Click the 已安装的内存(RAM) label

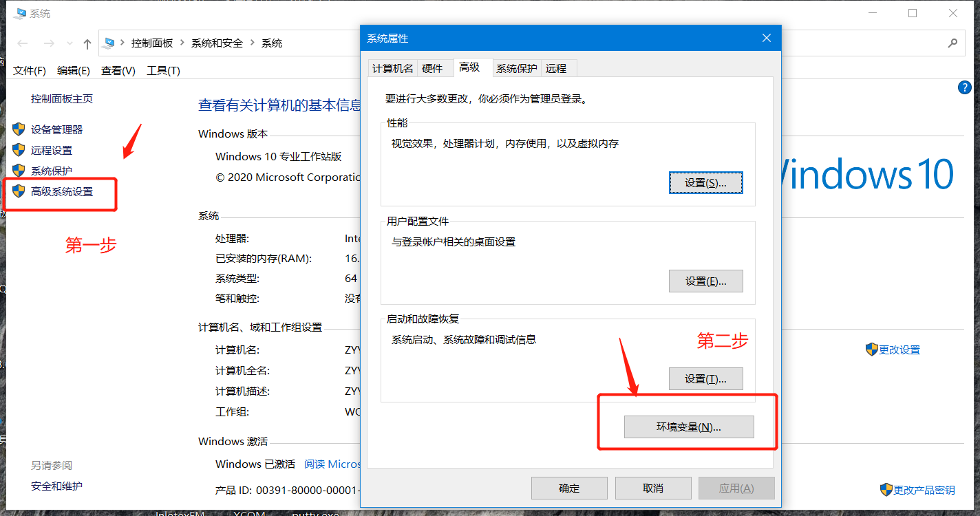click(x=264, y=259)
